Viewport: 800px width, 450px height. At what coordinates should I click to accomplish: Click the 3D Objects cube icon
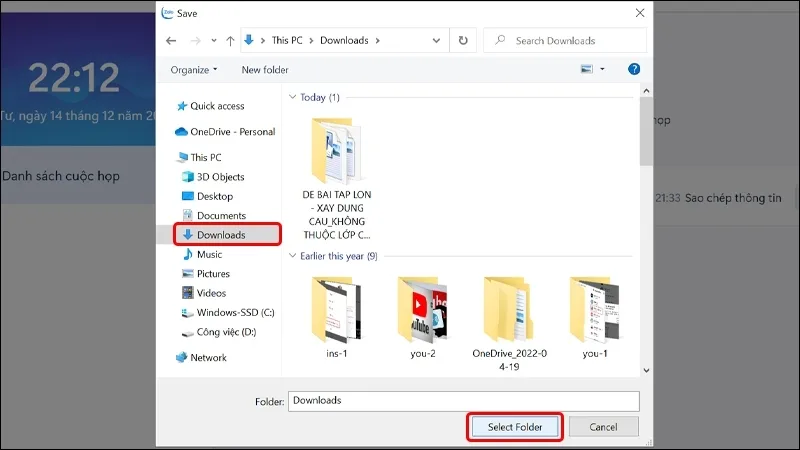pos(187,177)
